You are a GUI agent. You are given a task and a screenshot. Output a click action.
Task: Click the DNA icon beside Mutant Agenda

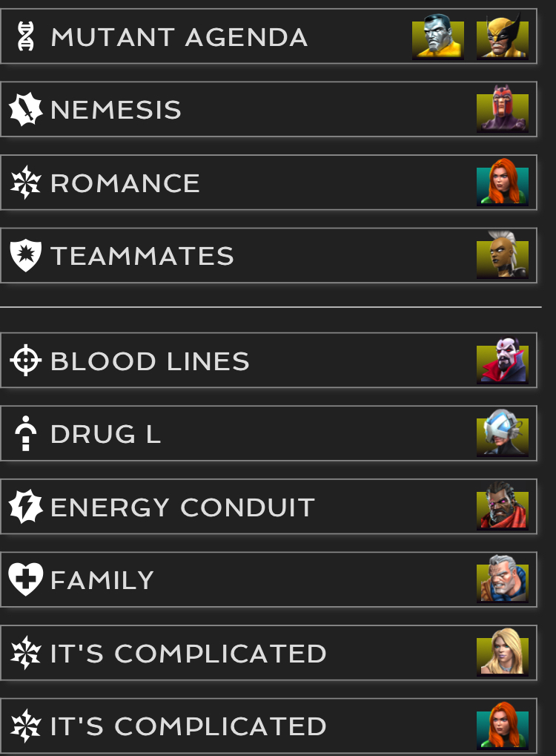point(25,36)
